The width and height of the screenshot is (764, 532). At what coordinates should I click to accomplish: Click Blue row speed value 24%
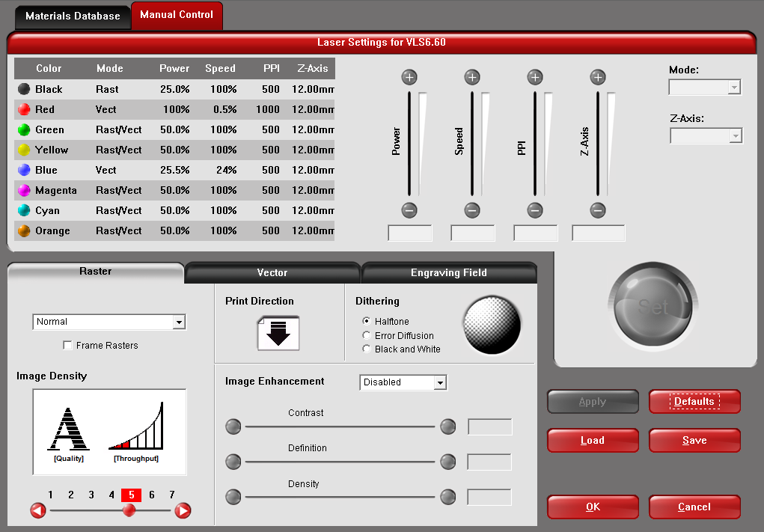point(226,170)
